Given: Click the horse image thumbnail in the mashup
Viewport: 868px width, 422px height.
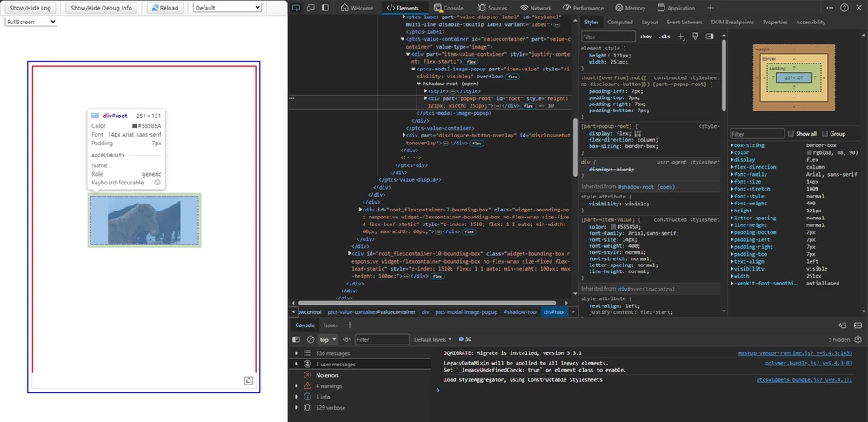Looking at the screenshot, I should click(x=144, y=220).
